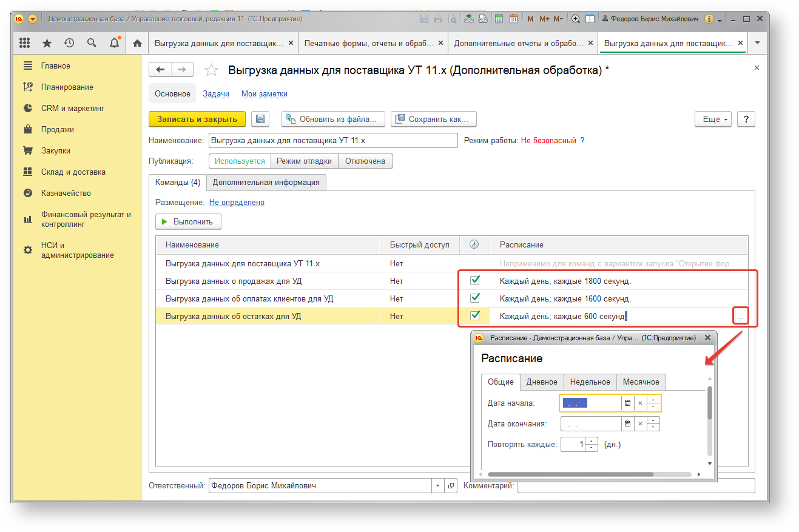Viewport: 799px width, 532px height.
Task: Click the open-form icon next to Ответственный
Action: click(x=451, y=486)
